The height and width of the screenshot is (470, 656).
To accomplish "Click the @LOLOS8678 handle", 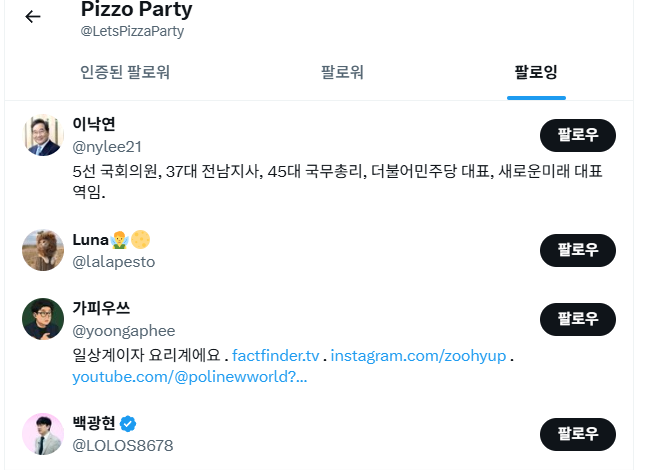I will (x=123, y=445).
